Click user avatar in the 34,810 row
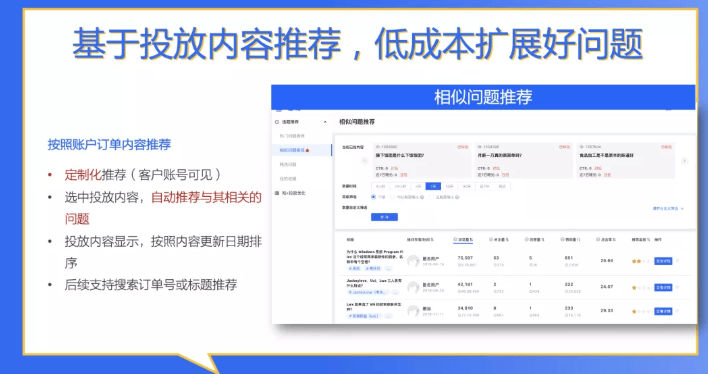This screenshot has width=708, height=374. tap(413, 311)
